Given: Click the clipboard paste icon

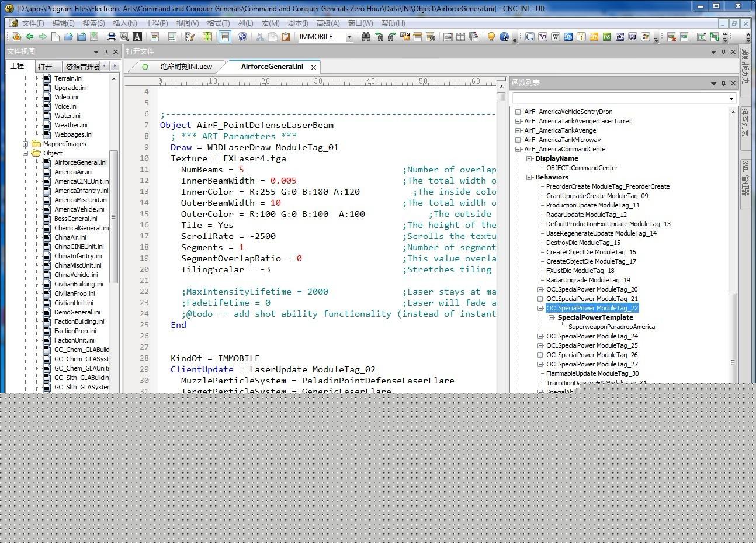Looking at the screenshot, I should pyautogui.click(x=286, y=37).
